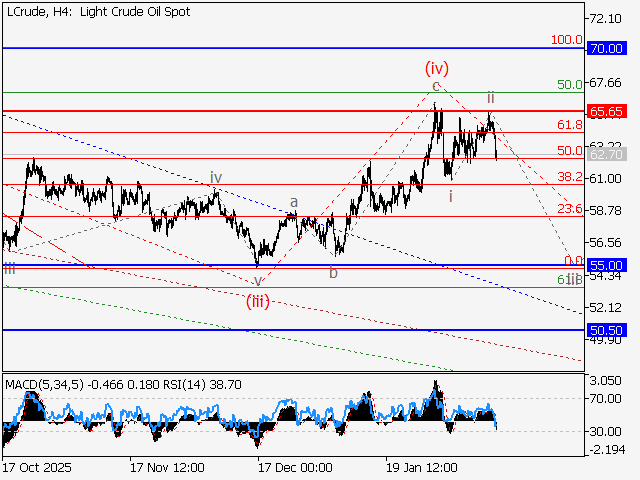Viewport: 640px width, 480px height.
Task: Select the gray iv wave label
Action: click(215, 178)
